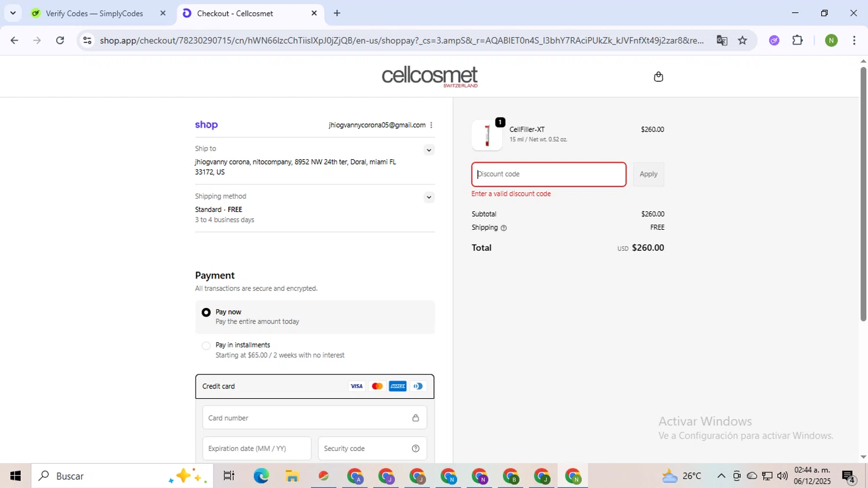
Task: Click the 26°C weather widget
Action: (x=681, y=476)
